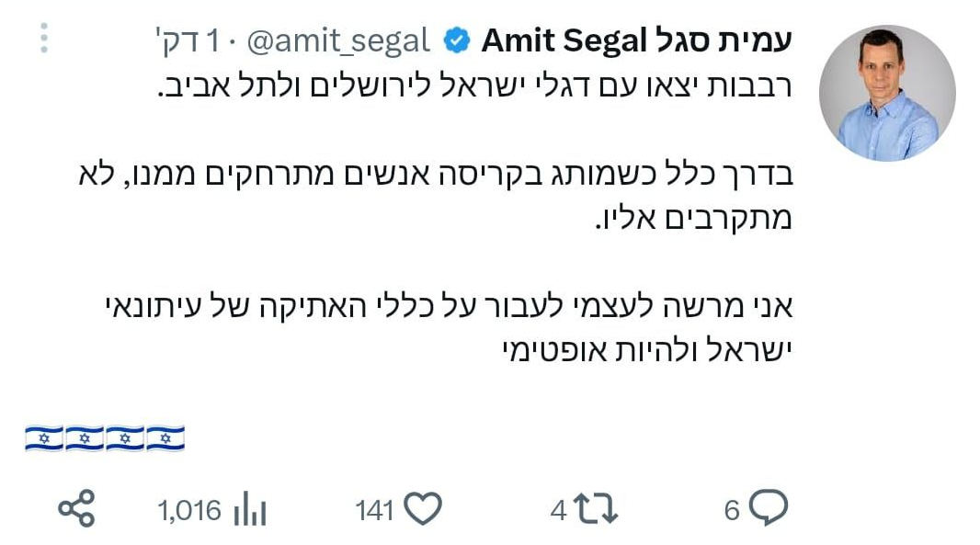Viewport: 980px width, 545px height.
Task: Open the view analytics bar chart icon
Action: (x=248, y=509)
